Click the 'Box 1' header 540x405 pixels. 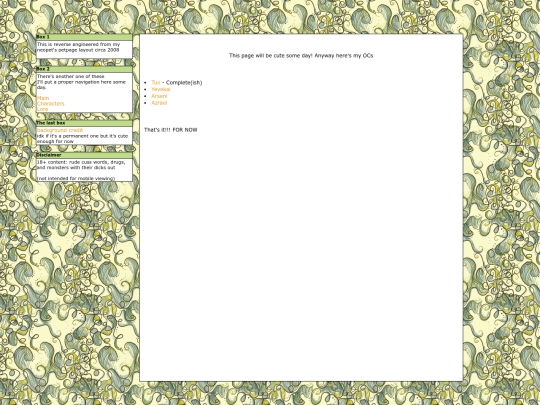click(x=84, y=37)
